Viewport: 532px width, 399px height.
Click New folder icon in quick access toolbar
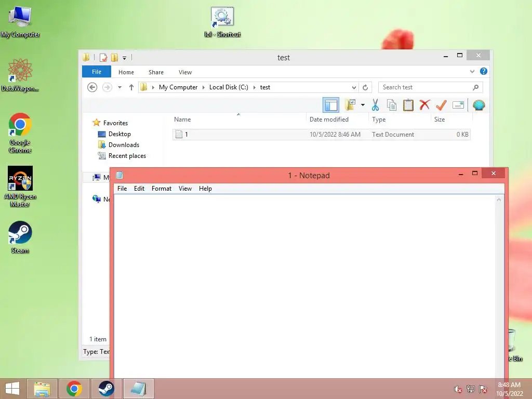coord(115,58)
